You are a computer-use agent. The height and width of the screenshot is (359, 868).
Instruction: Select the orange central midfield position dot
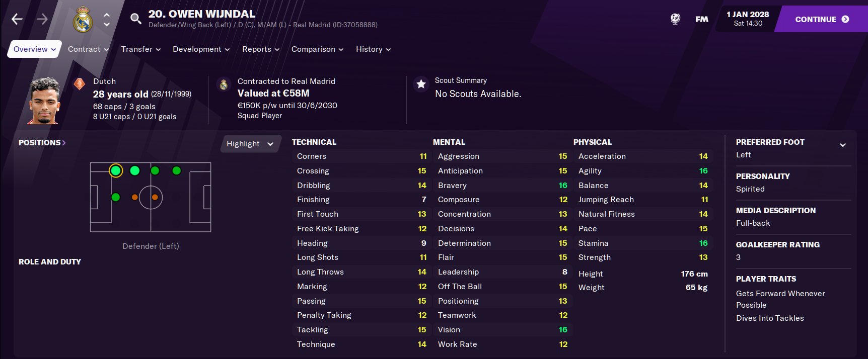coord(155,197)
